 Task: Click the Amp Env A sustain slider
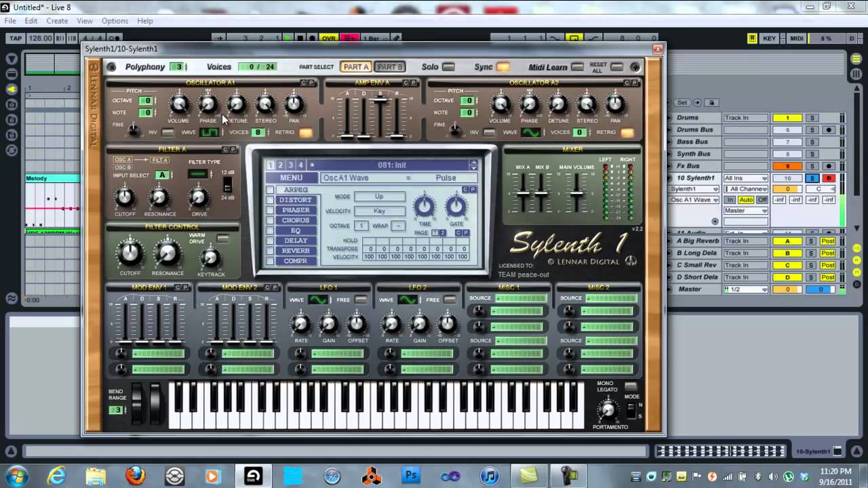click(380, 101)
